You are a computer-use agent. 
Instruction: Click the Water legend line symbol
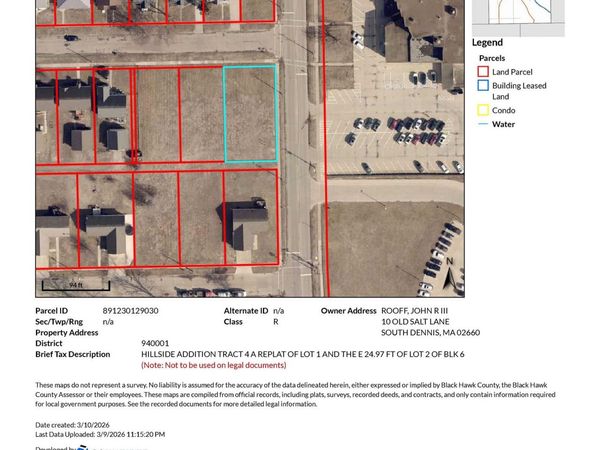point(483,124)
